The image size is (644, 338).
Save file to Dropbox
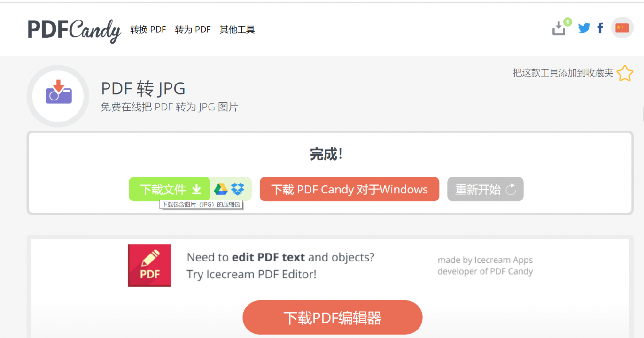[x=238, y=189]
